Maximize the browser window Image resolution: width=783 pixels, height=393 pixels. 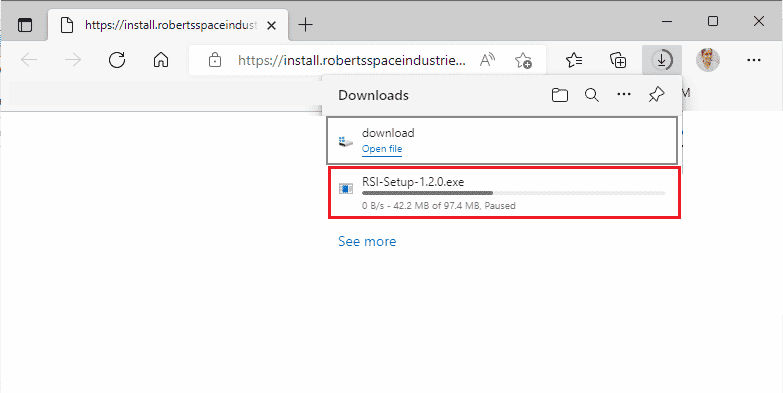pyautogui.click(x=713, y=21)
